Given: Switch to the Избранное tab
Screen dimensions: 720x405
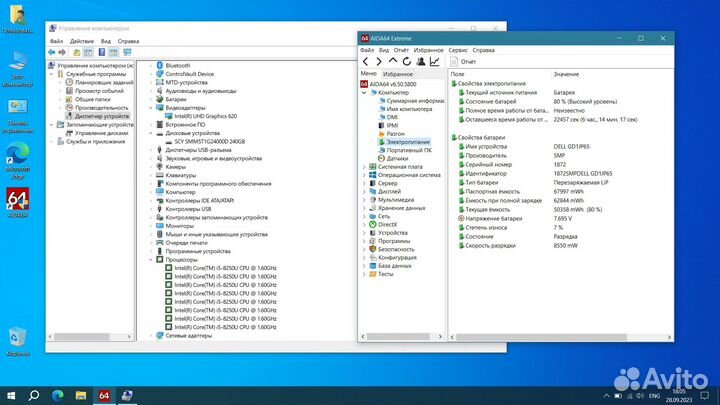Looking at the screenshot, I should [398, 74].
